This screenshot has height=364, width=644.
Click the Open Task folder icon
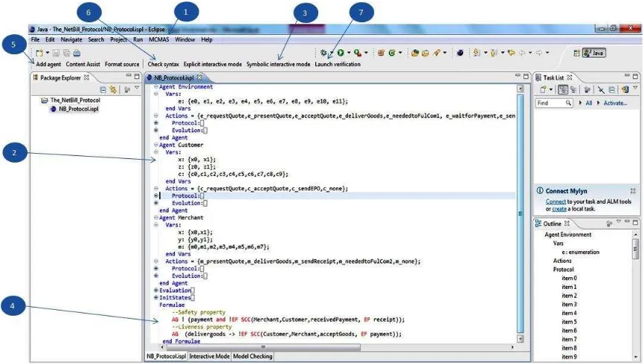(425, 53)
